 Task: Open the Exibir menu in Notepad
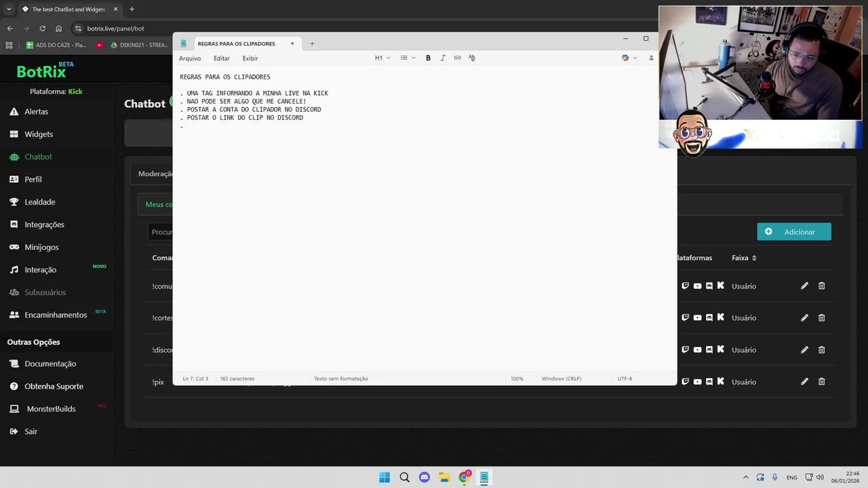pos(250,58)
